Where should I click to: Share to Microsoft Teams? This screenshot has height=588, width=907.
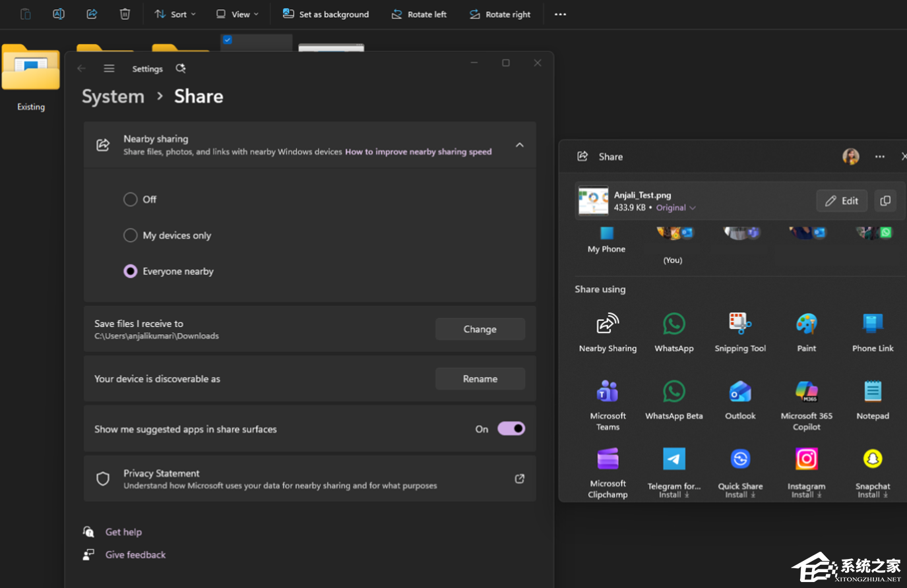click(608, 405)
